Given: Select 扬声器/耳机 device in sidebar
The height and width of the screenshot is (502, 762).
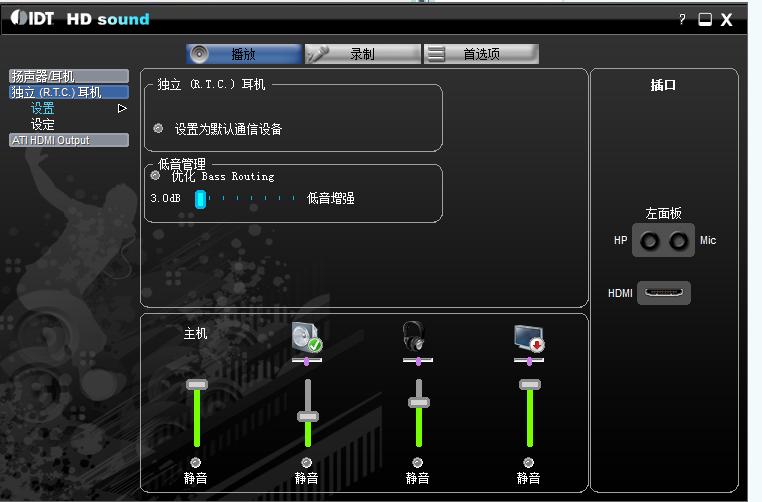Looking at the screenshot, I should tap(69, 76).
